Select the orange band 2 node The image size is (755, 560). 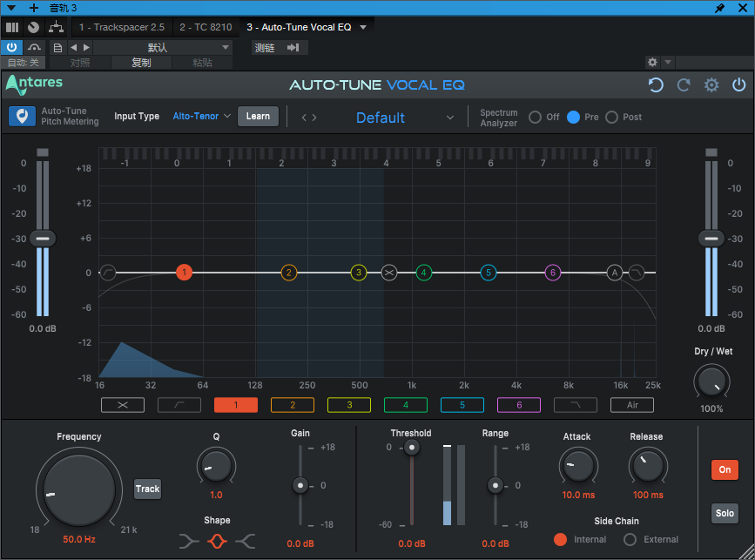[x=289, y=273]
